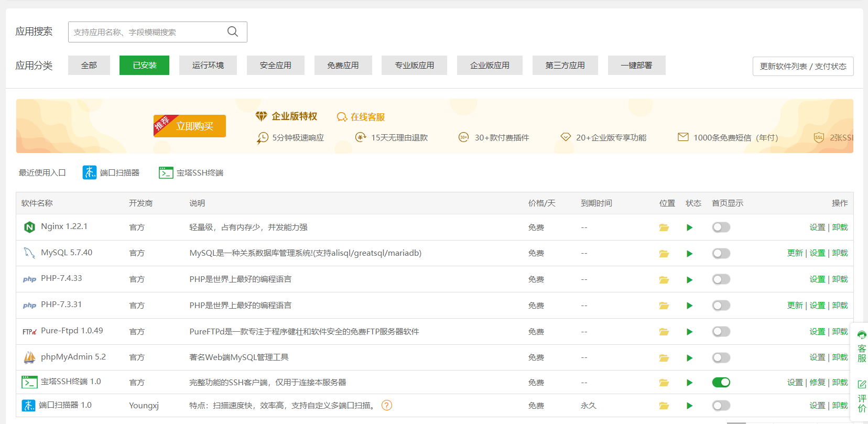Switch to 第三方应用 category

coord(565,65)
